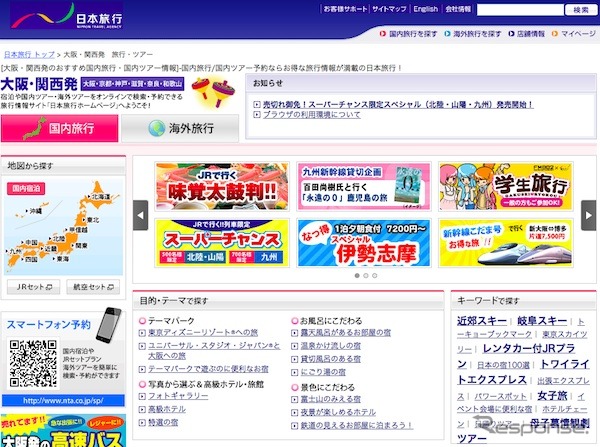The height and width of the screenshot is (447, 600).
Task: Open the 伊勢志摩 スペシャル banner
Action: coord(364,243)
